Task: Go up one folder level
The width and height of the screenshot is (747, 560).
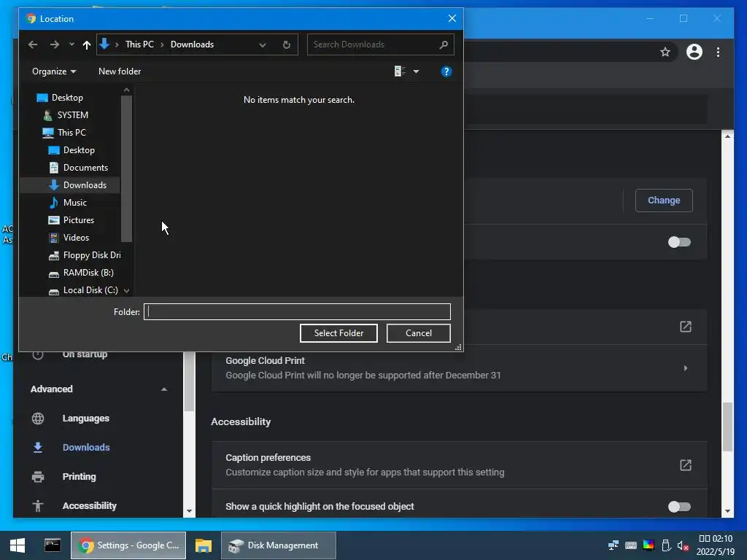Action: tap(86, 44)
